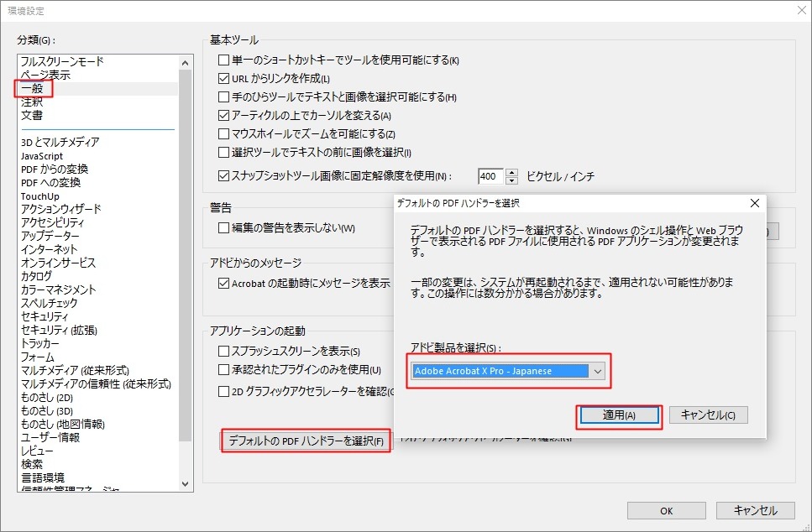The width and height of the screenshot is (812, 532).
Task: Enable 'マウスホイールでズームを可能にする' checkbox
Action: (x=223, y=134)
